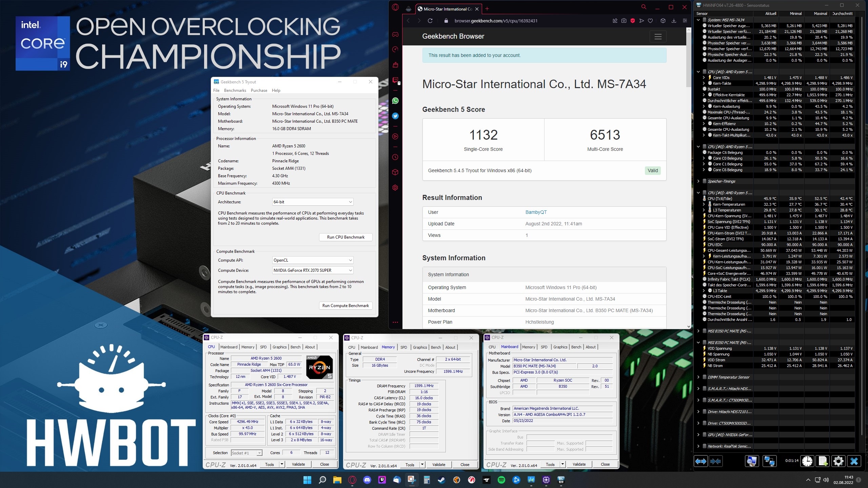This screenshot has height=488, width=868.
Task: Click HWiNFO remote monitoring network icon
Action: (769, 461)
